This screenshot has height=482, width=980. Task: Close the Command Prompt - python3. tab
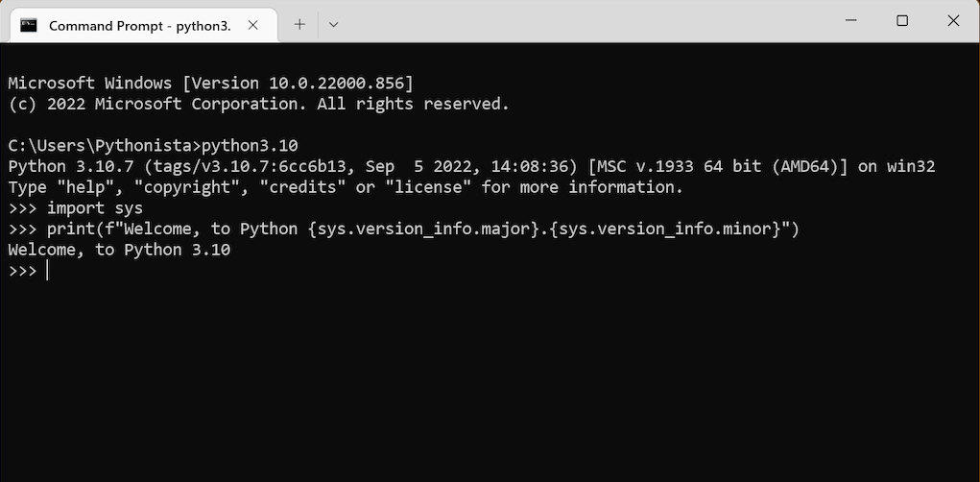[x=253, y=25]
